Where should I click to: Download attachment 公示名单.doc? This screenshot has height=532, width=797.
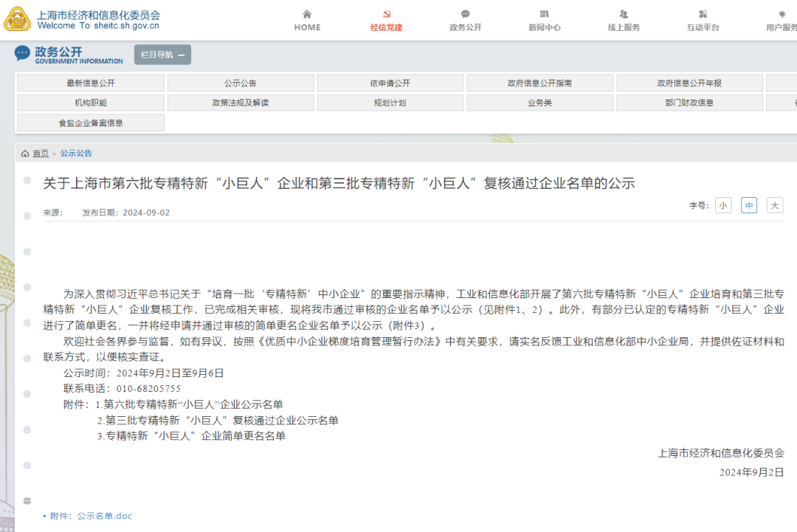91,516
